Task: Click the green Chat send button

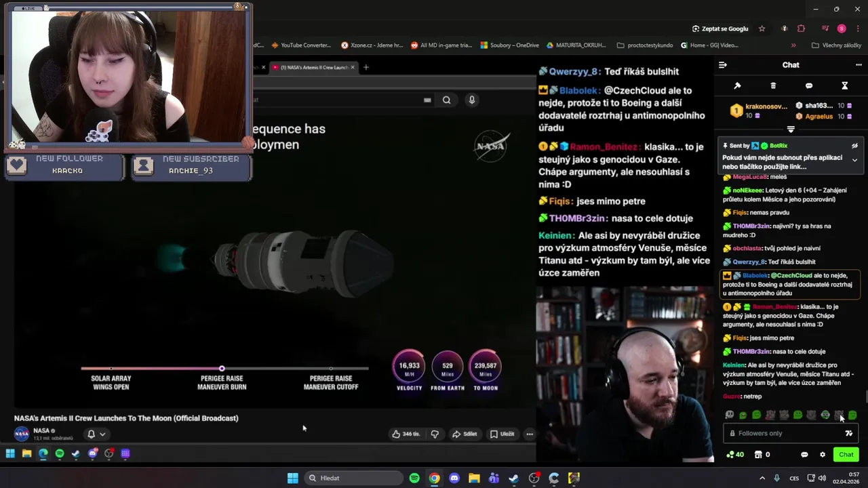Action: pos(846,455)
